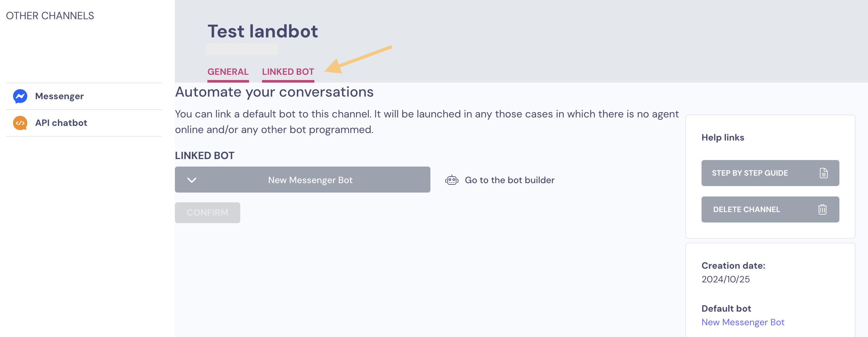This screenshot has height=337, width=868.
Task: Click the Automate your conversations heading
Action: click(274, 92)
